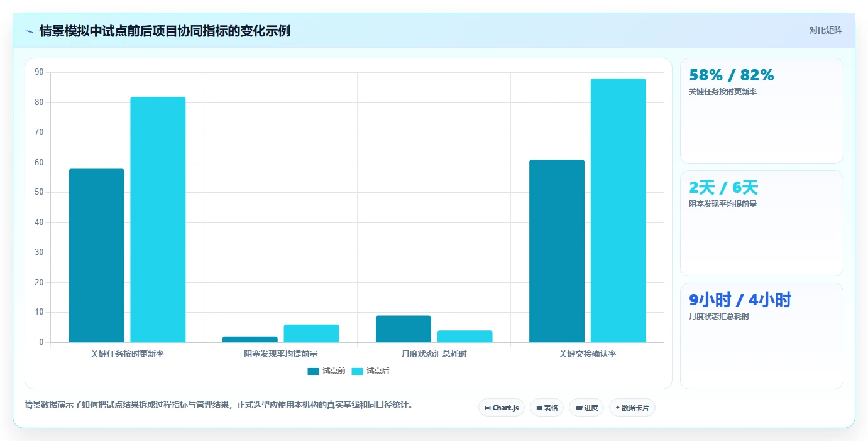Click the lightning icon beside the chart title

click(30, 31)
